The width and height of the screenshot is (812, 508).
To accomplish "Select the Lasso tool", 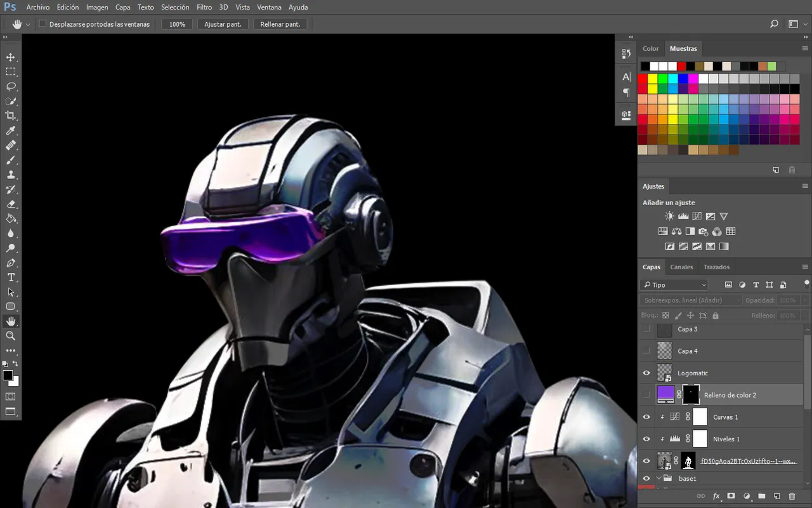I will (11, 86).
